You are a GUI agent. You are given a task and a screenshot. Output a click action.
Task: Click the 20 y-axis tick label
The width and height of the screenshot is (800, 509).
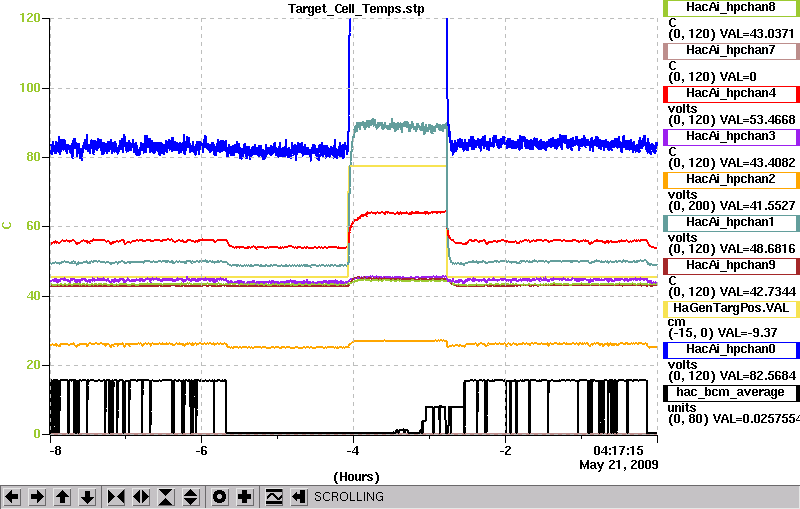click(x=34, y=365)
